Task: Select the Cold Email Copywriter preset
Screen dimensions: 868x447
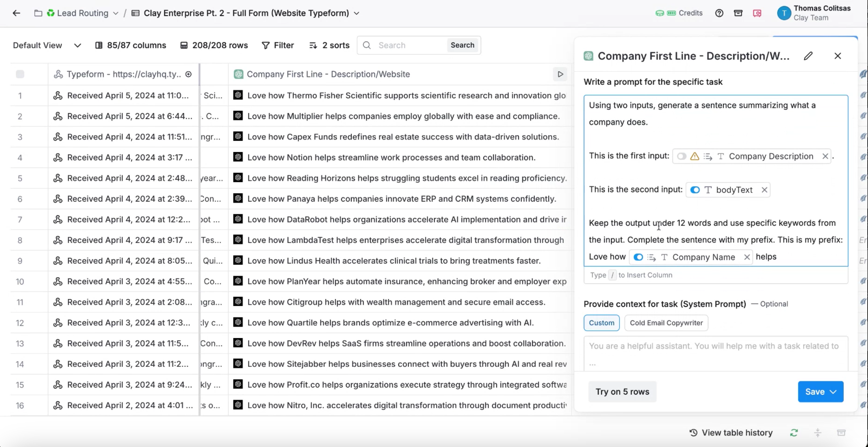Action: point(666,323)
